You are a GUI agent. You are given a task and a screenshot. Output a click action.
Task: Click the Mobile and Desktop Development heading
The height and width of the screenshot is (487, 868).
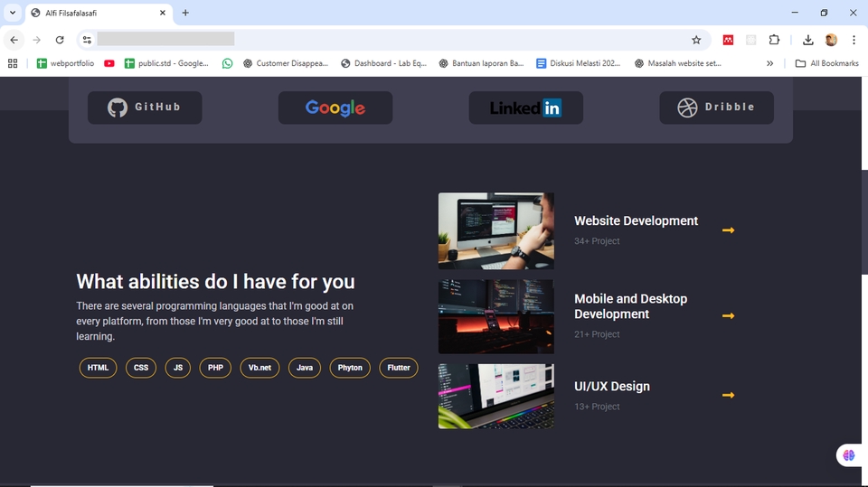[630, 306]
